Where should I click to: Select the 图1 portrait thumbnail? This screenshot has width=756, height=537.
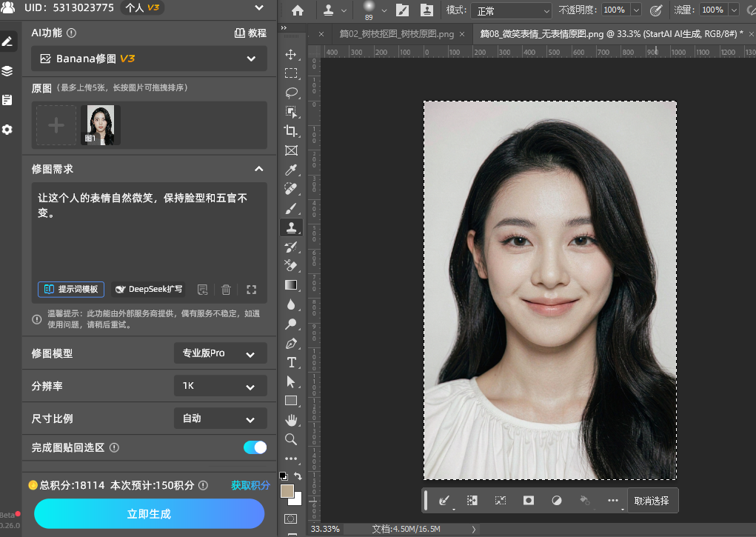point(101,125)
